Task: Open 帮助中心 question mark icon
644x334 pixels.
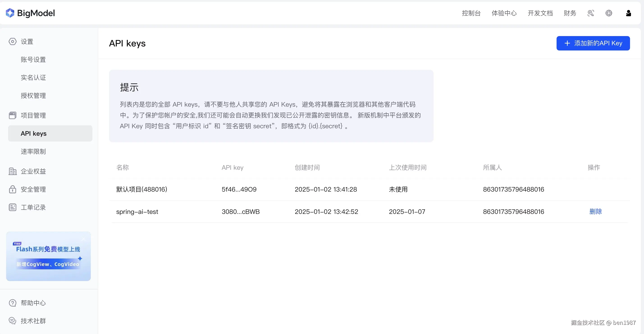Action: [x=12, y=303]
